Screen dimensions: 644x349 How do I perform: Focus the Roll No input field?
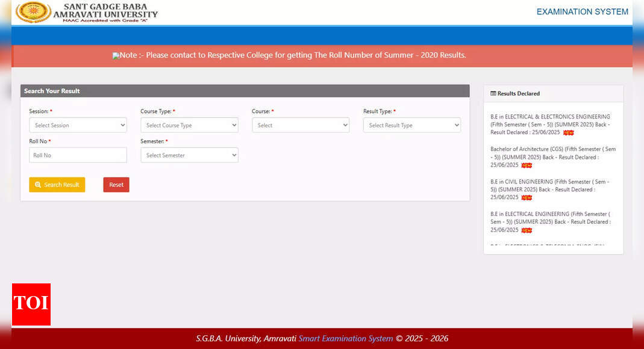click(78, 155)
